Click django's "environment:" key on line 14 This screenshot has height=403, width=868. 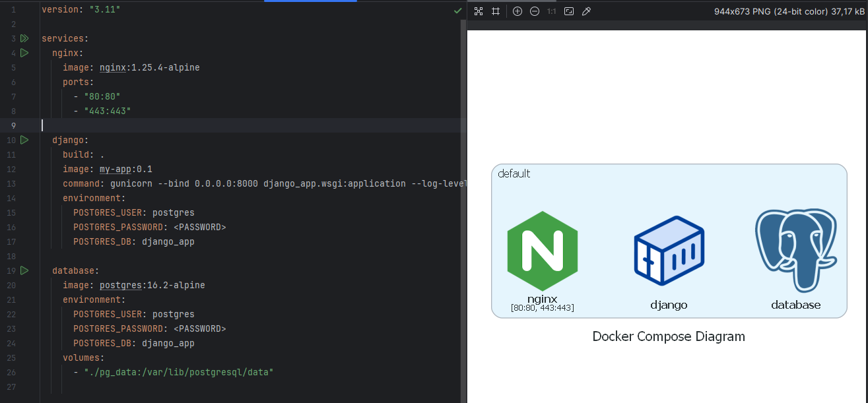pyautogui.click(x=94, y=198)
